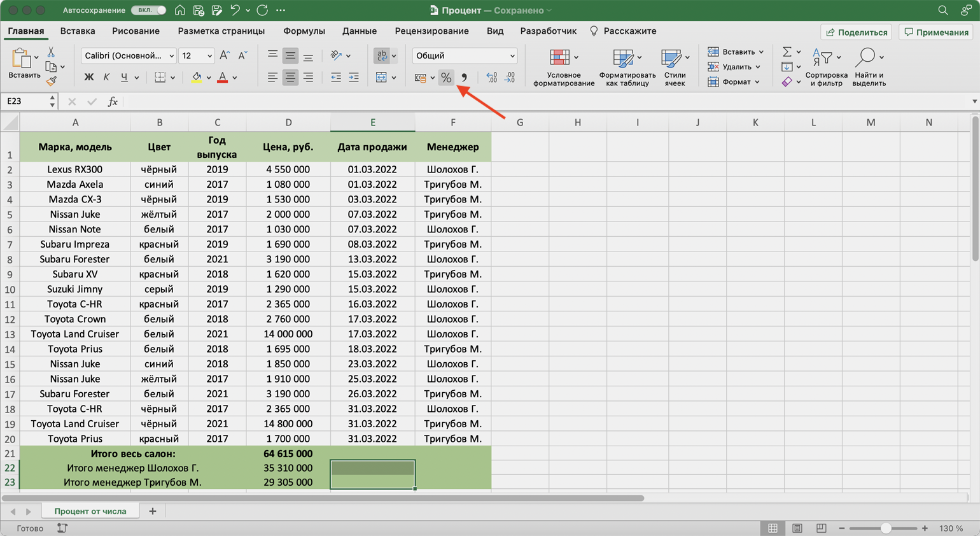
Task: Toggle the Wrap Text button
Action: tap(382, 56)
